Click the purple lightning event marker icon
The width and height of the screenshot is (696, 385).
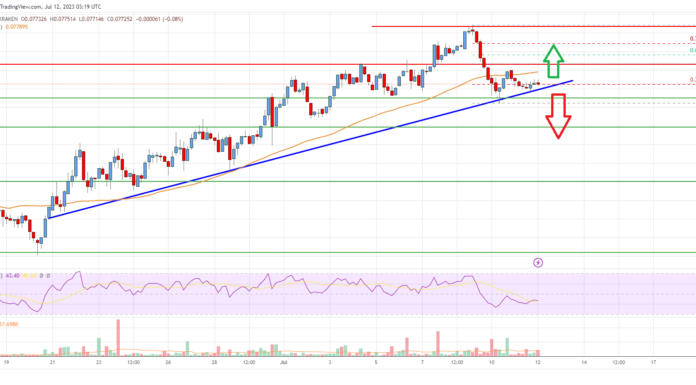538,263
